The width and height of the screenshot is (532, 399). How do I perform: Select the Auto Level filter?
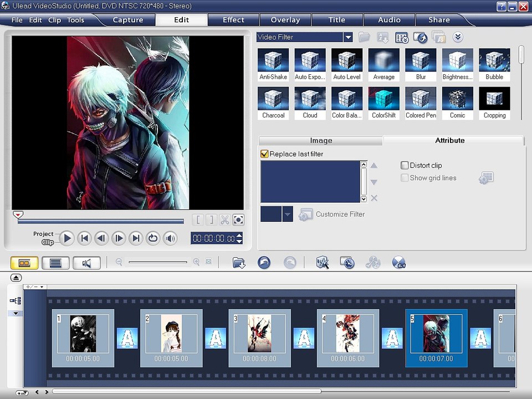click(x=347, y=64)
